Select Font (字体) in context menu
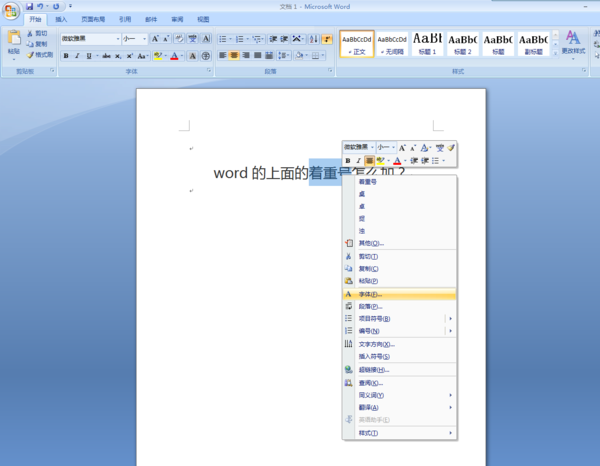 click(x=370, y=294)
